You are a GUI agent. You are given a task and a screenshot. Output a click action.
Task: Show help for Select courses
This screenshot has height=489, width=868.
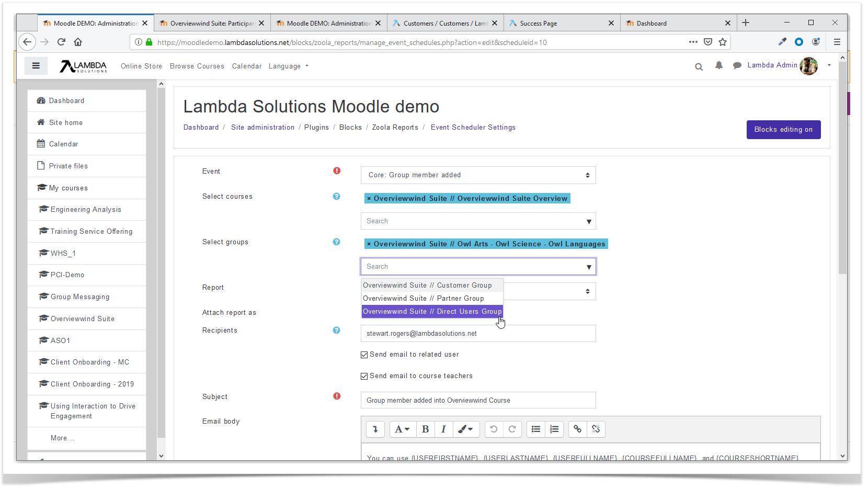click(x=336, y=196)
